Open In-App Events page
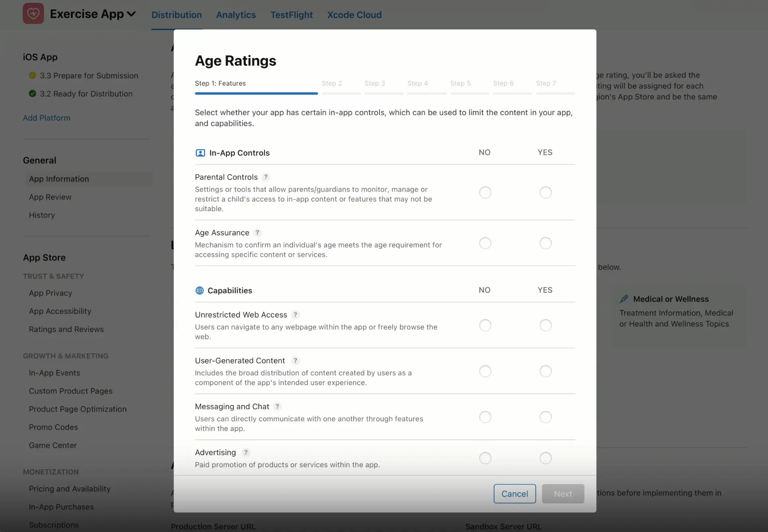 pos(54,373)
